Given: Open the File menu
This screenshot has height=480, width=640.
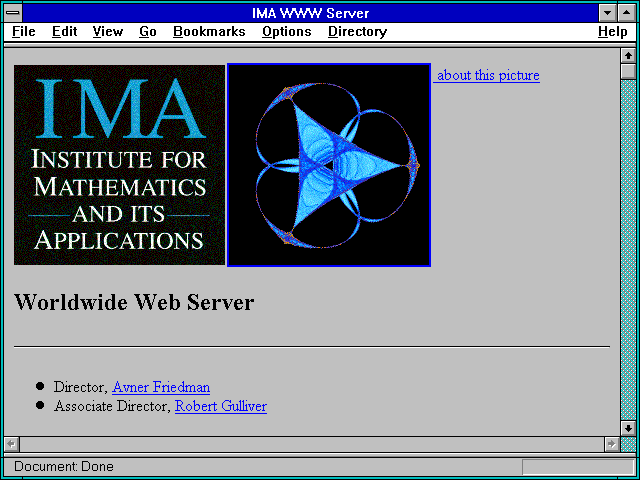Looking at the screenshot, I should click(24, 31).
